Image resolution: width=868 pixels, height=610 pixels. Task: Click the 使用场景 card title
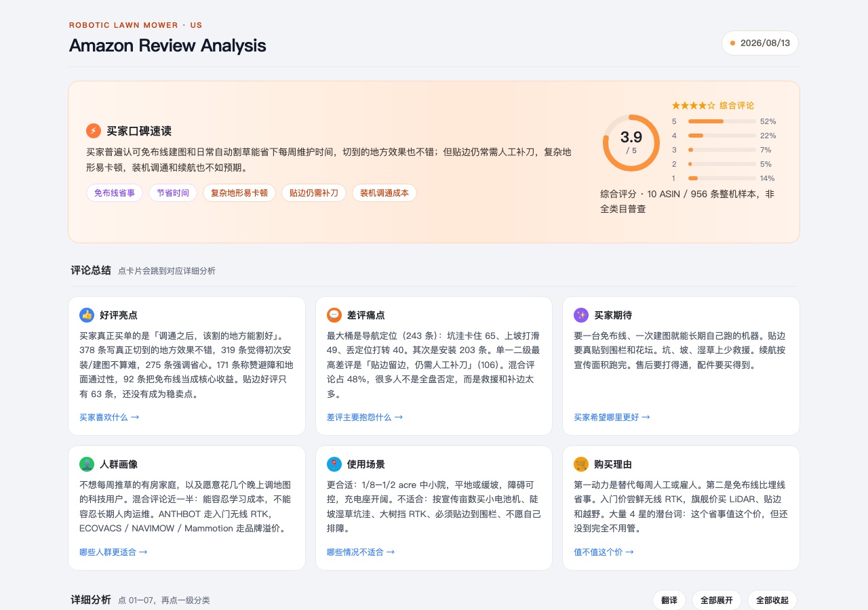(366, 464)
